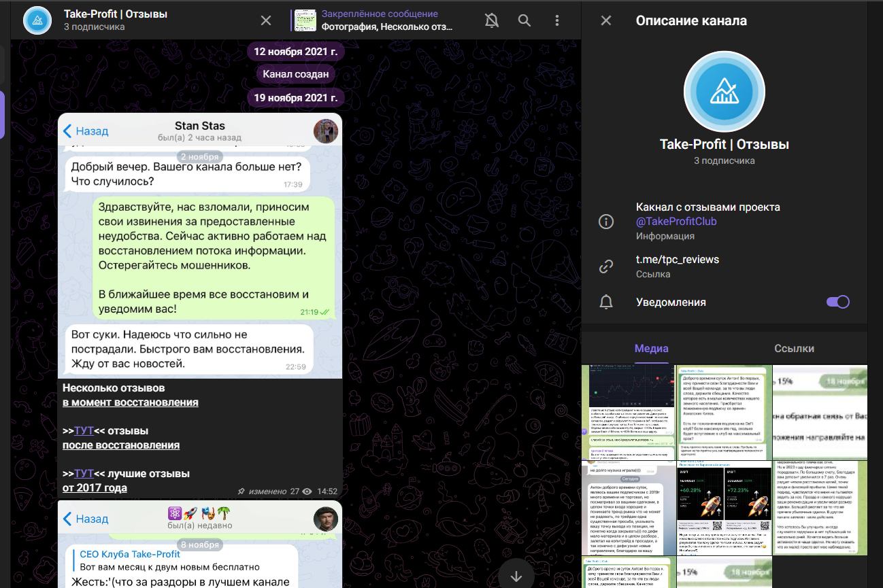Click the link chain icon

click(605, 266)
